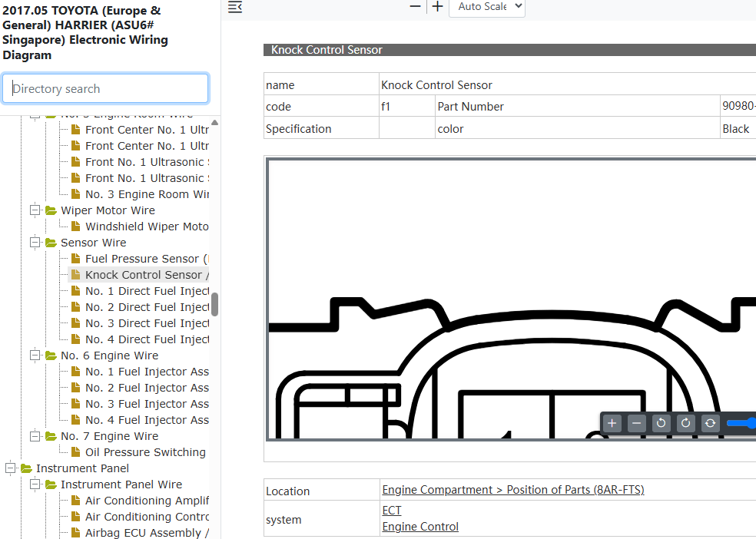The image size is (756, 539).
Task: Open first Front No. 1 Ultrasonic item
Action: click(x=147, y=162)
